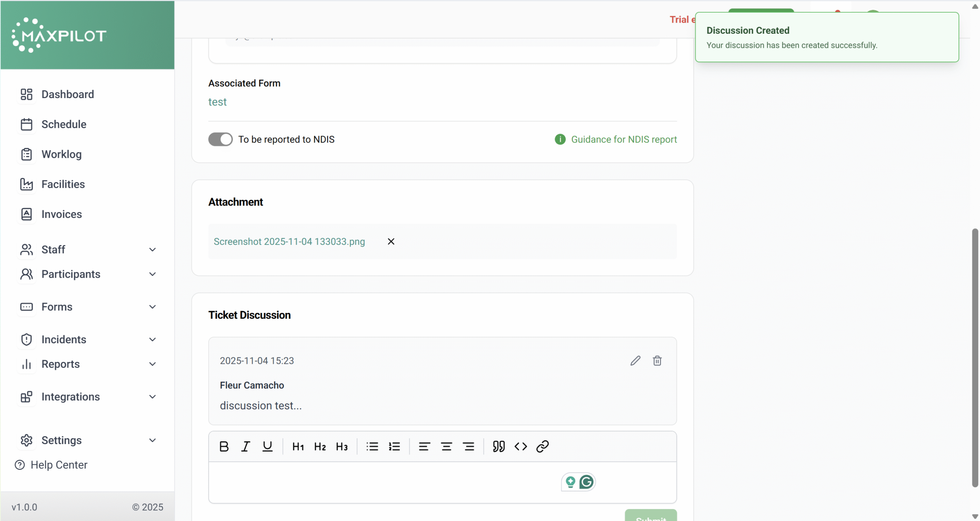Viewport: 980px width, 521px height.
Task: Click inside the discussion text editor area
Action: pyautogui.click(x=383, y=482)
